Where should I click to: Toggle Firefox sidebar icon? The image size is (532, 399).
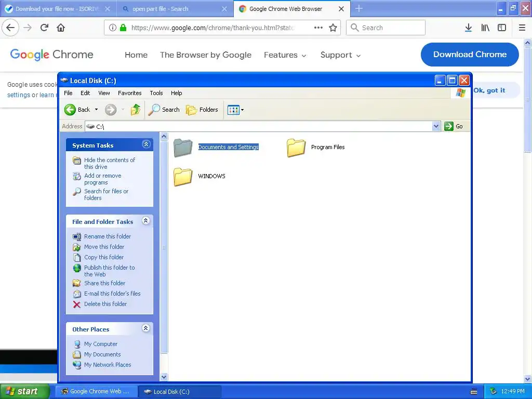[502, 28]
